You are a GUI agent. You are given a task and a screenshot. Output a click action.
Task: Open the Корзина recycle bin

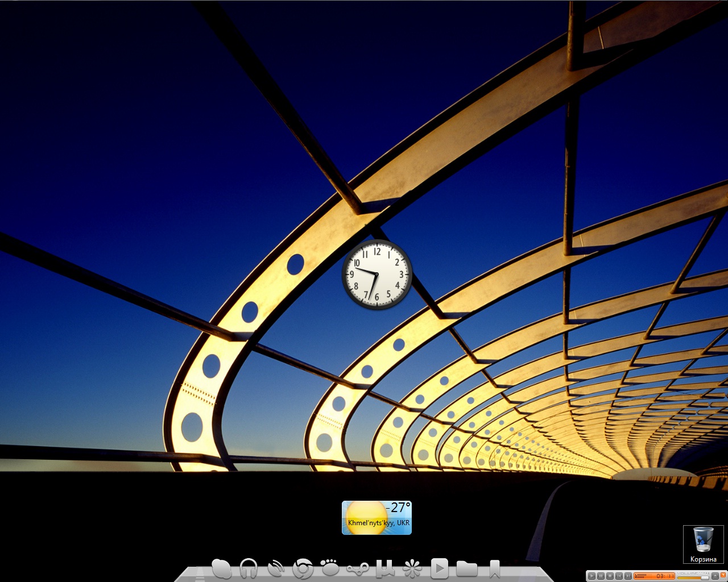pos(704,544)
